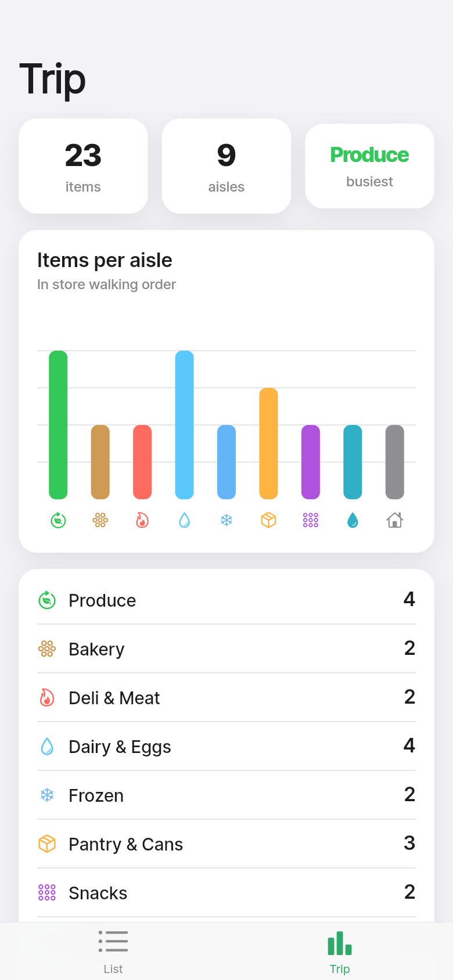Tap the teal filled drop icon under chart
This screenshot has width=453, height=980.
pyautogui.click(x=353, y=520)
